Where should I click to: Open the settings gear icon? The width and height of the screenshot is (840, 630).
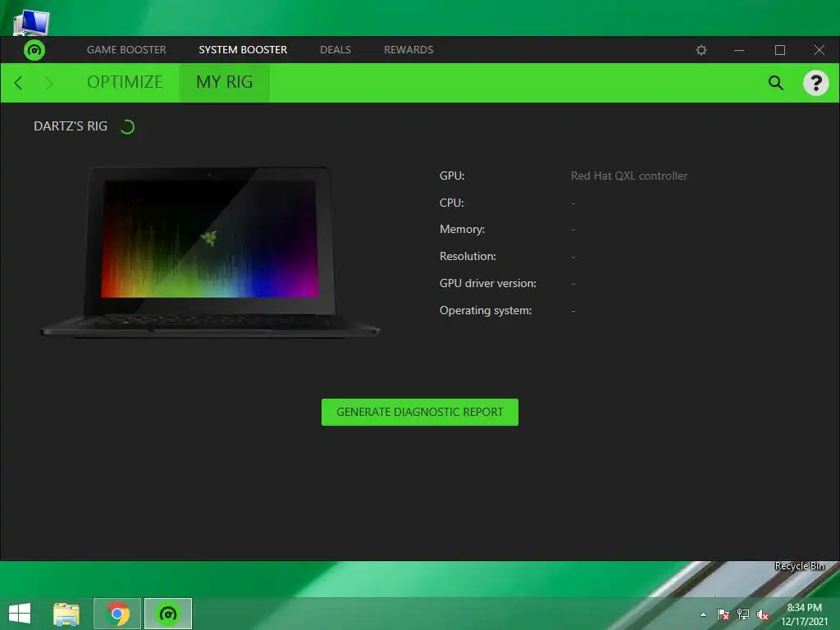(701, 50)
